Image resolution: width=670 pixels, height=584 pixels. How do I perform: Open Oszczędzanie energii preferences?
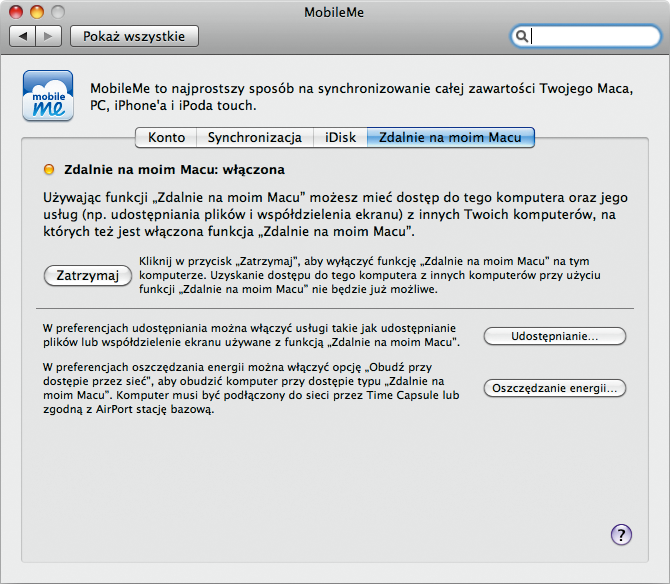click(555, 388)
